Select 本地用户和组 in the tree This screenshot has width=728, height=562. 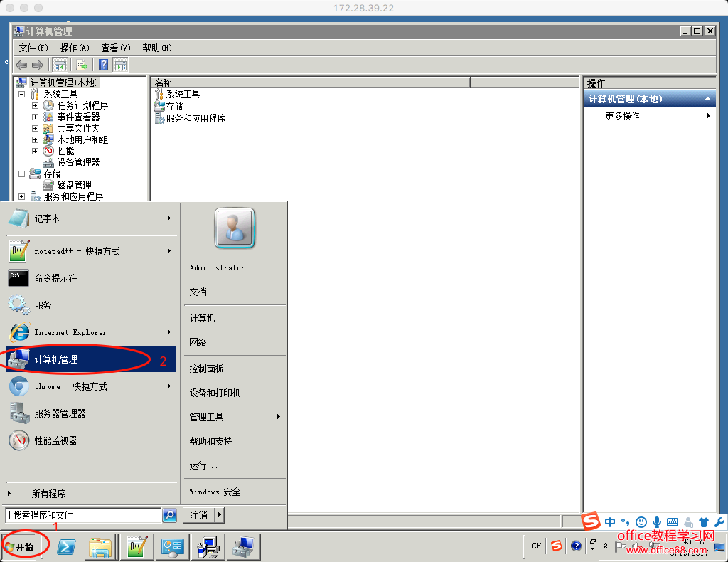point(82,139)
